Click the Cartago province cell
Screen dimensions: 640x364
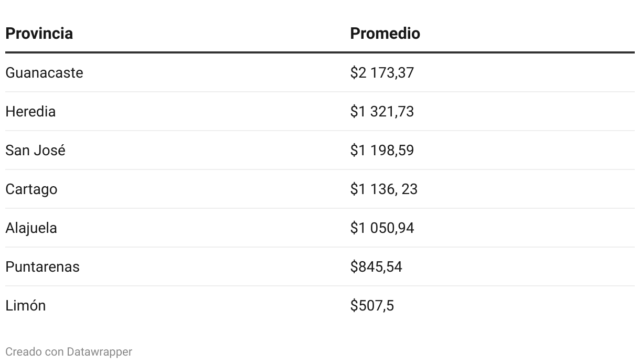click(x=31, y=189)
